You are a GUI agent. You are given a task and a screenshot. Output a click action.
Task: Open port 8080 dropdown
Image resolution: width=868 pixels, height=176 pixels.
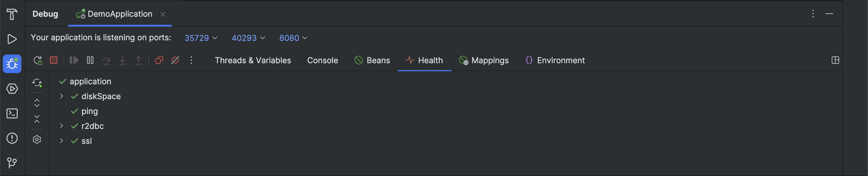pos(293,38)
